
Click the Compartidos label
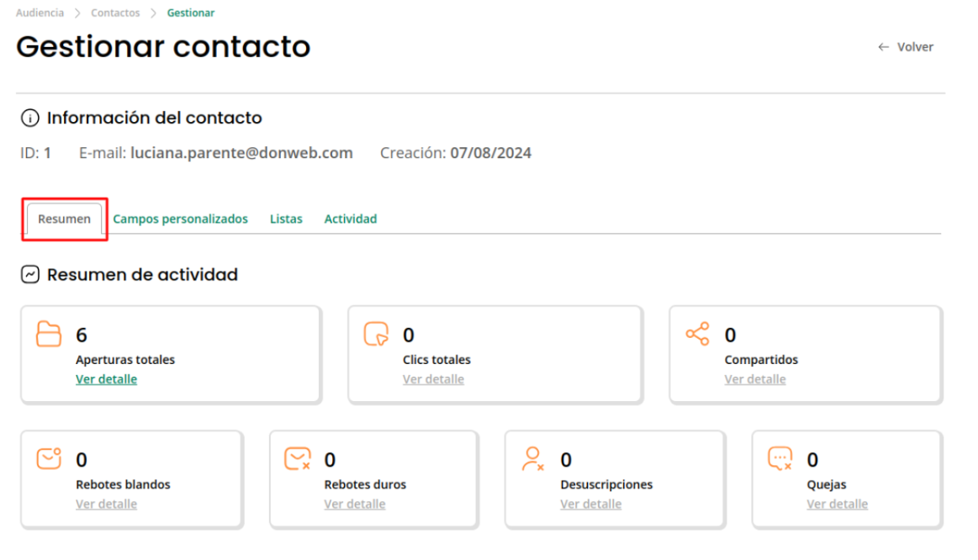[761, 360]
